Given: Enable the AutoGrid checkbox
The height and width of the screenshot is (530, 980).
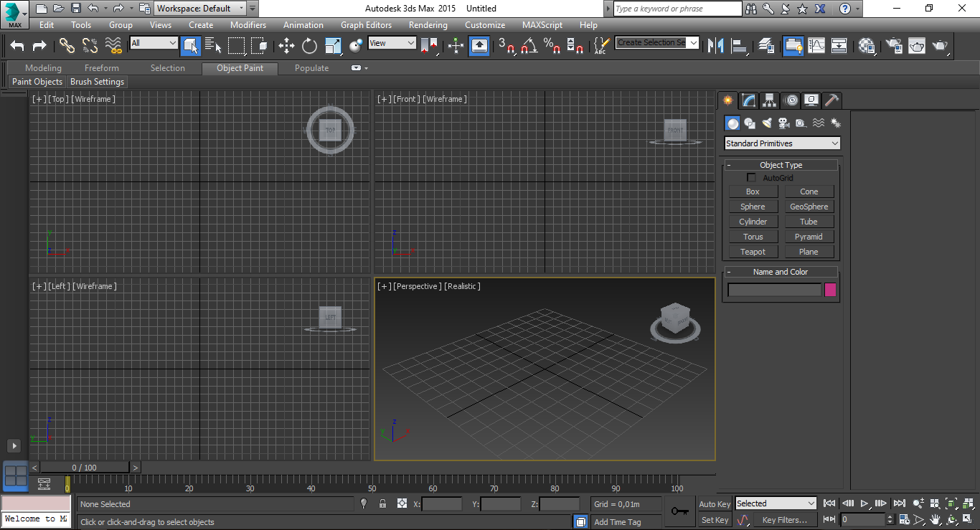Looking at the screenshot, I should tap(752, 178).
